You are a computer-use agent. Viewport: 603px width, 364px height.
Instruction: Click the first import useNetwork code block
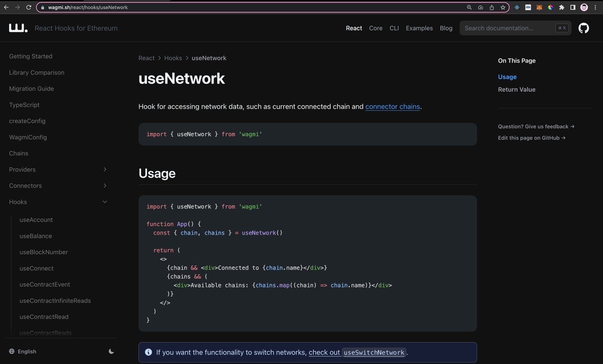click(x=308, y=134)
